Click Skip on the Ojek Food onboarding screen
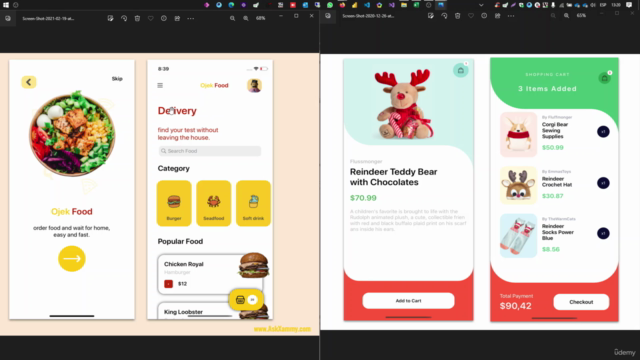Image resolution: width=640 pixels, height=360 pixels. click(x=117, y=78)
